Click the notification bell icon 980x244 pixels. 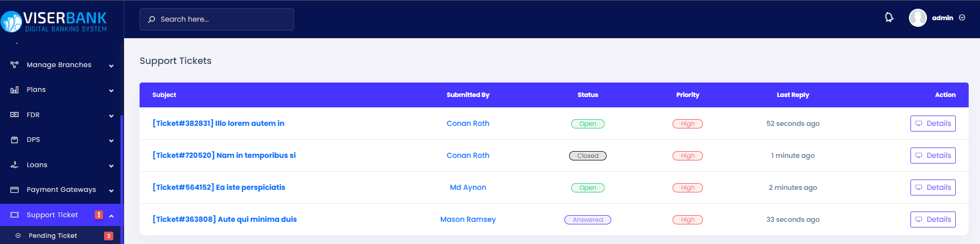pyautogui.click(x=889, y=18)
